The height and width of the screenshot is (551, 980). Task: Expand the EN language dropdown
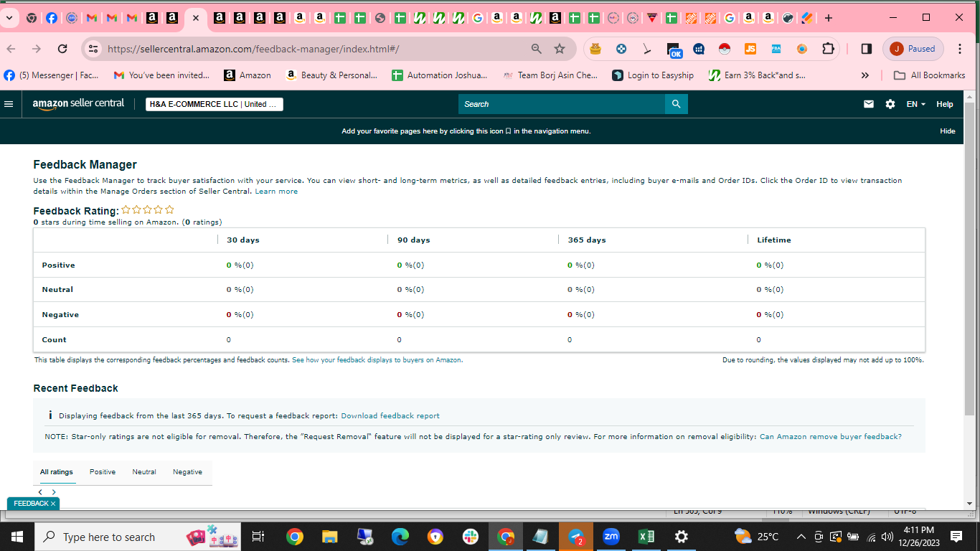click(915, 104)
